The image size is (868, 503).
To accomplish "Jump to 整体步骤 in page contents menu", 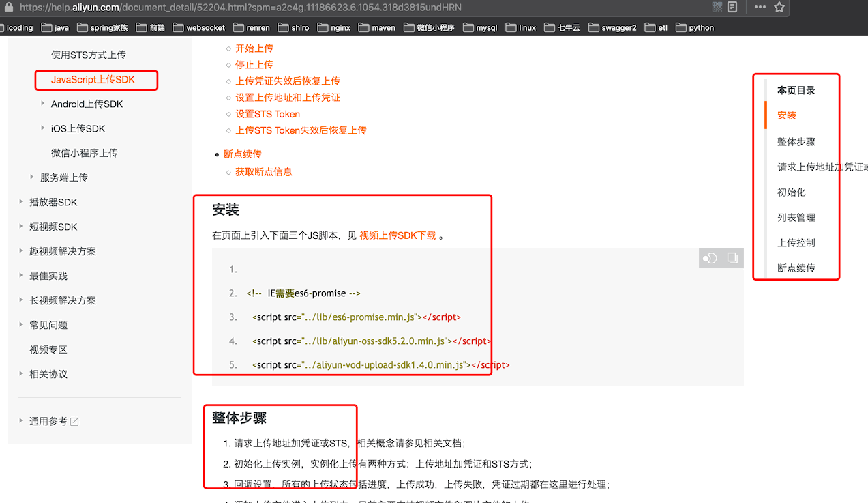I will tap(796, 141).
